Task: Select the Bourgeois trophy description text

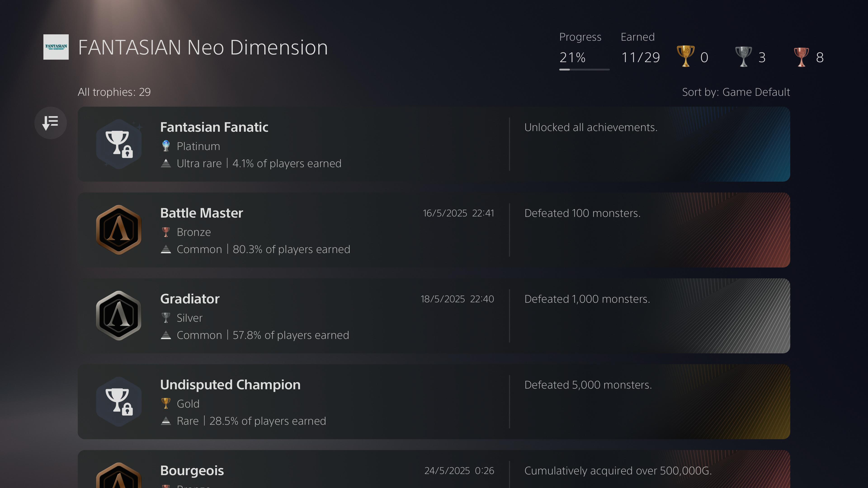Action: 618,470
